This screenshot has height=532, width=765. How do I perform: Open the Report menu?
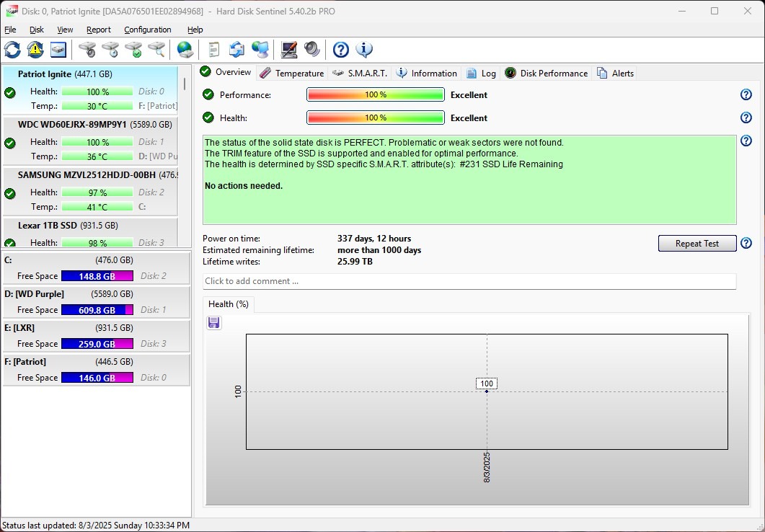coord(99,30)
